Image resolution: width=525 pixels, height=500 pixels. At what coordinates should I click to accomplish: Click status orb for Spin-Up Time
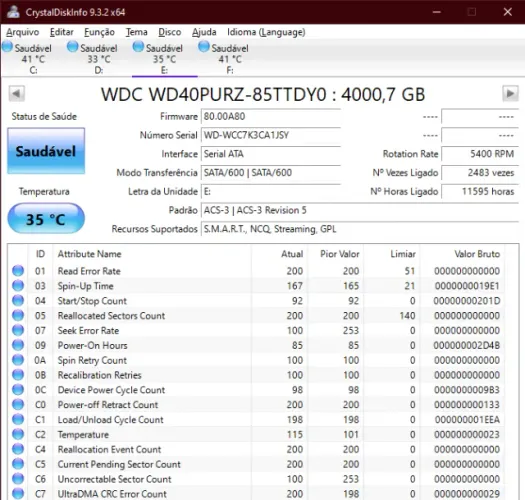click(18, 285)
